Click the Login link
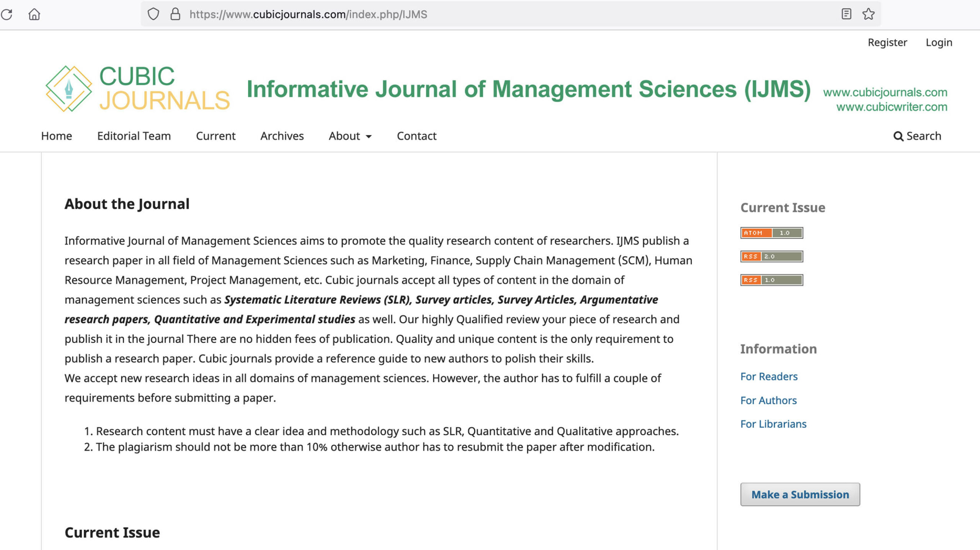980x550 pixels. (939, 42)
